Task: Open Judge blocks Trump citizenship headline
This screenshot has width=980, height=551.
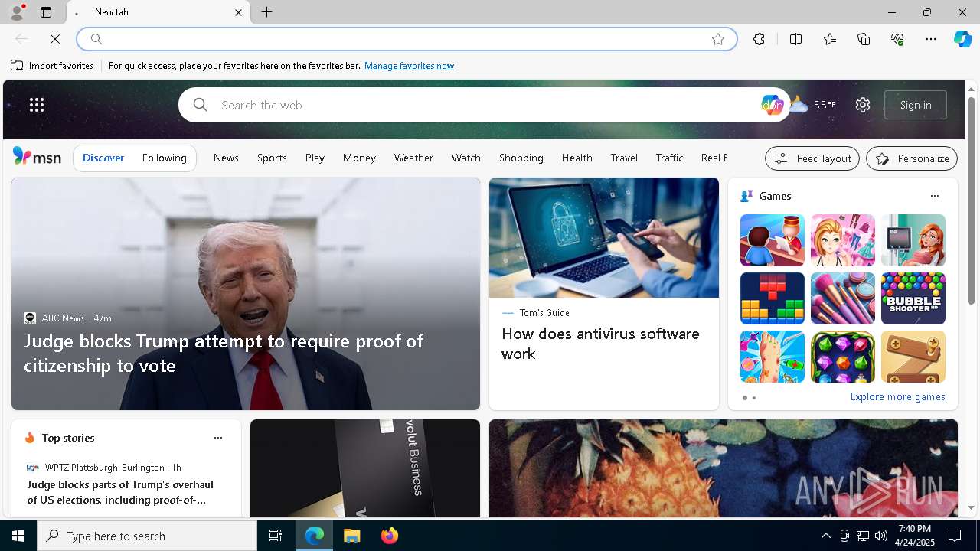Action: click(224, 353)
